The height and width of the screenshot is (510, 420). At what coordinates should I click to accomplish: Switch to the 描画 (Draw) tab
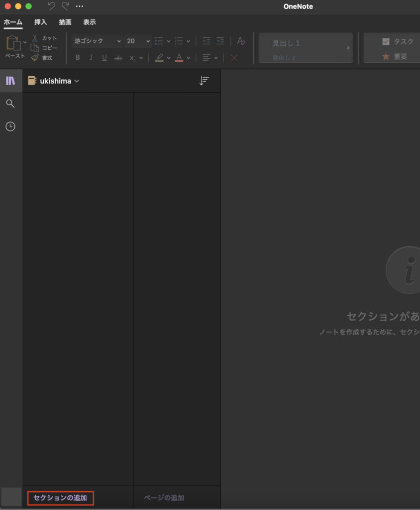point(65,22)
